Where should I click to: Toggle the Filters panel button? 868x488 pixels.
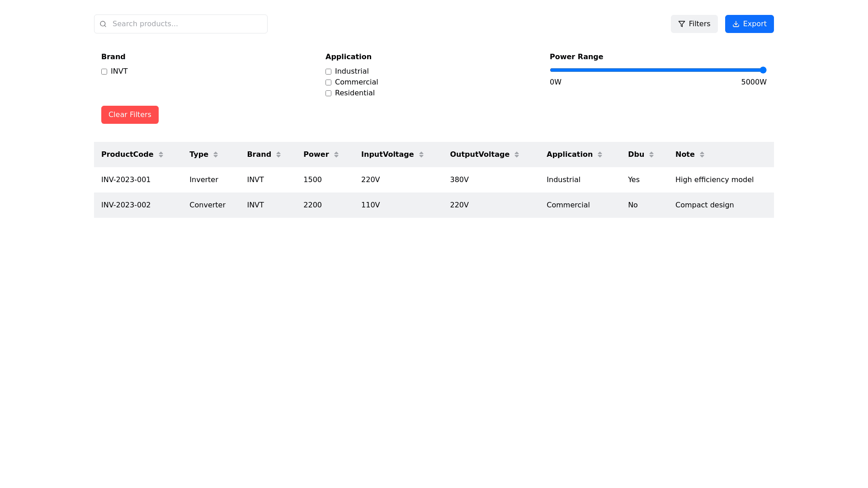[694, 24]
